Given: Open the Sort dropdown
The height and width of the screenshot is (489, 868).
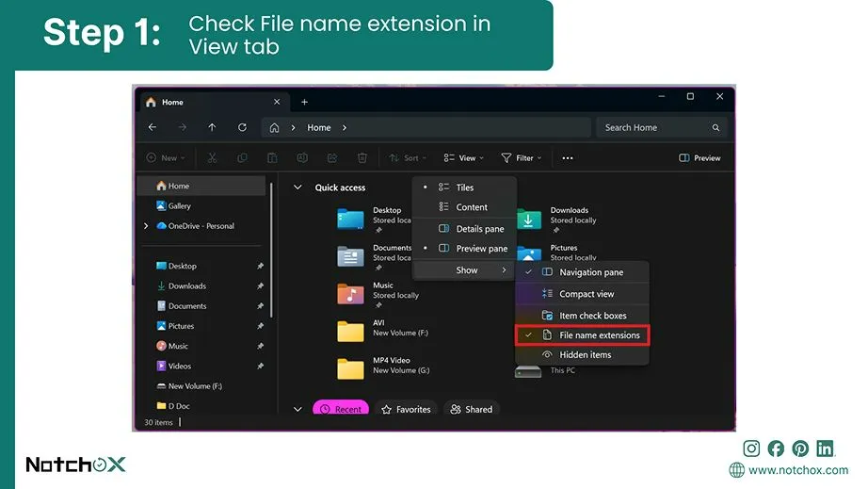Looking at the screenshot, I should point(408,158).
